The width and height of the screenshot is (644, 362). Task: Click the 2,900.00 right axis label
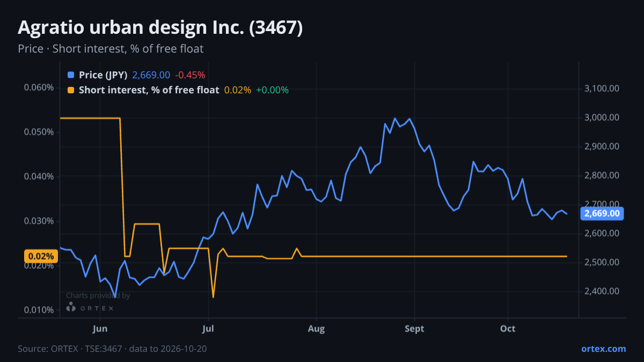[602, 146]
